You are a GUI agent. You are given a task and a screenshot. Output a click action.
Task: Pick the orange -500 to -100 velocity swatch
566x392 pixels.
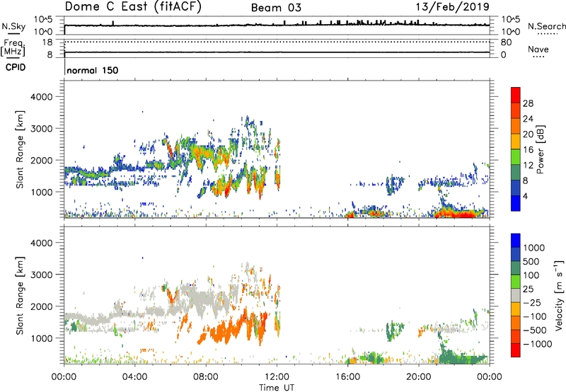pos(516,323)
